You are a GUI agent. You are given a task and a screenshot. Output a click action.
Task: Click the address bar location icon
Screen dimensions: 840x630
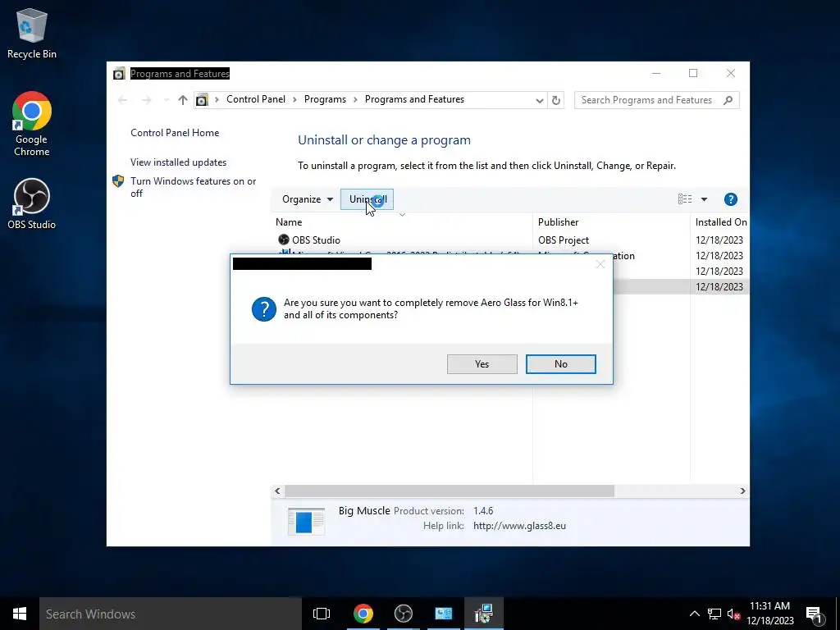pos(202,100)
